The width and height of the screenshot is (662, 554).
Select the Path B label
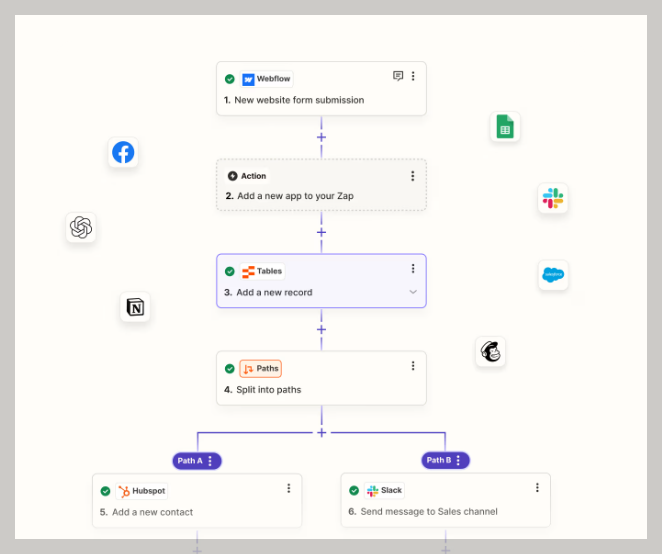click(x=439, y=460)
